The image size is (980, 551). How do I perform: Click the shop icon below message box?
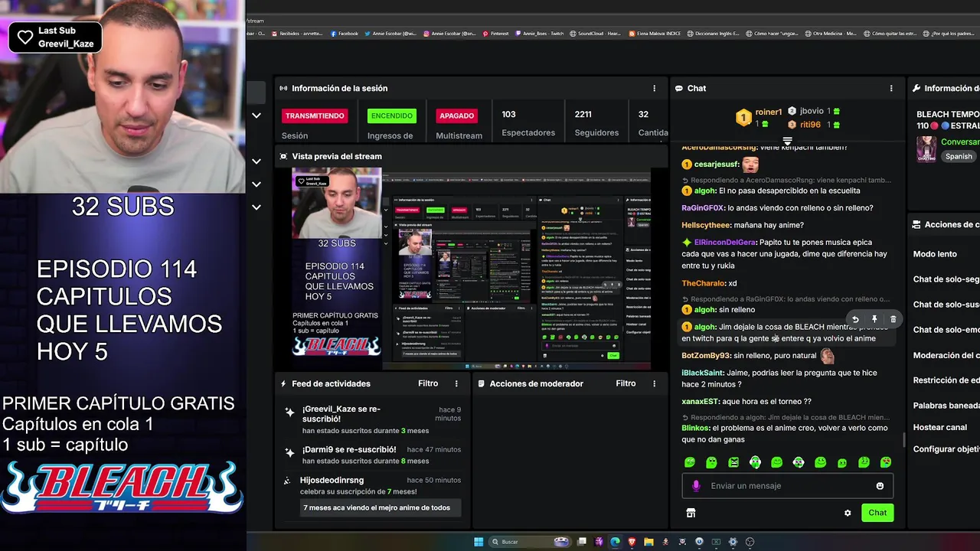point(691,513)
